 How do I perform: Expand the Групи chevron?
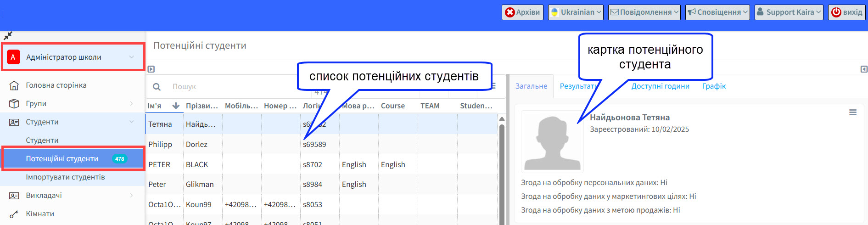coord(131,103)
